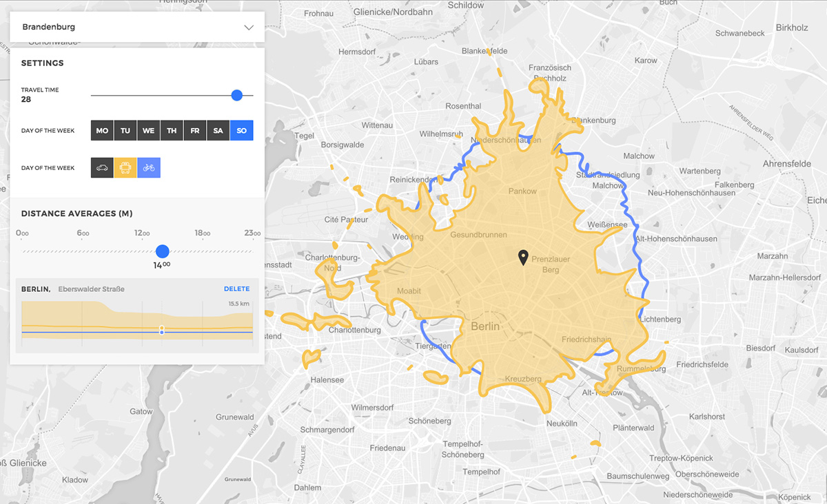
Task: Enable Saturday (SA) day filter
Action: pyautogui.click(x=218, y=130)
